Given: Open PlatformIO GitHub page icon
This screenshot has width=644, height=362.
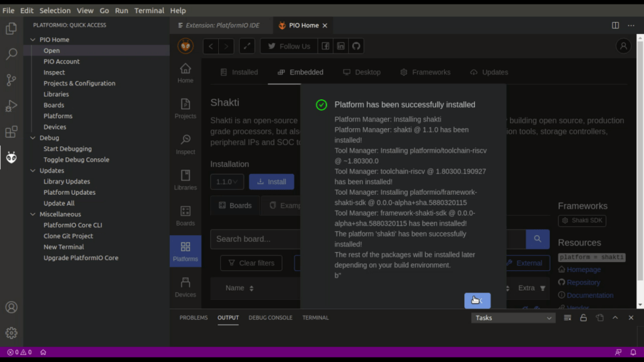Looking at the screenshot, I should tap(356, 46).
